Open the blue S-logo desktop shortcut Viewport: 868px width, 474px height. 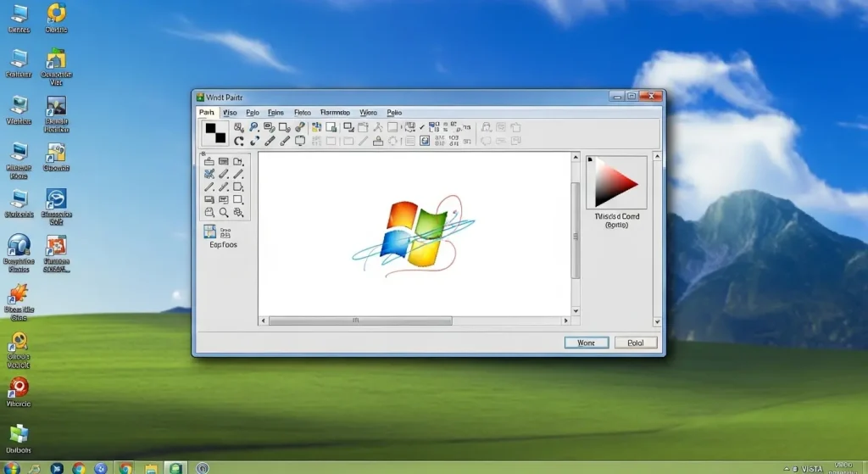coord(57,198)
